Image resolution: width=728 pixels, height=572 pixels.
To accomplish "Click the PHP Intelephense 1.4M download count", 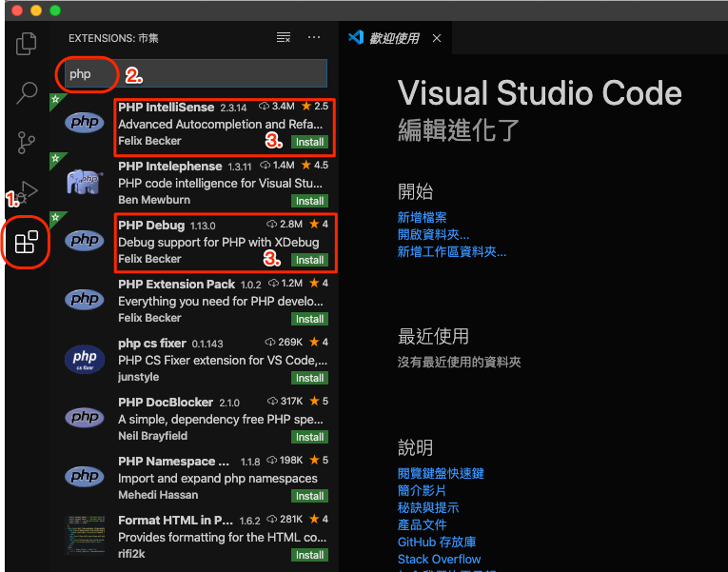I will (x=277, y=166).
